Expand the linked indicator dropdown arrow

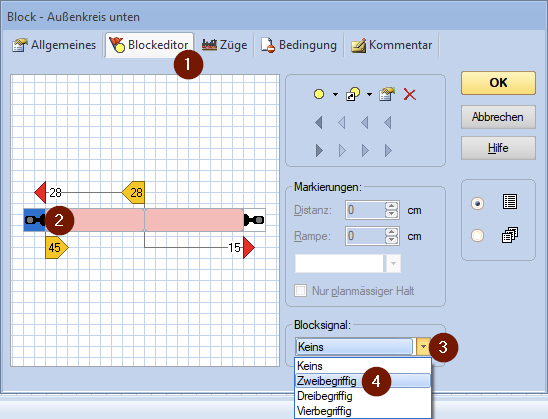coord(369,94)
